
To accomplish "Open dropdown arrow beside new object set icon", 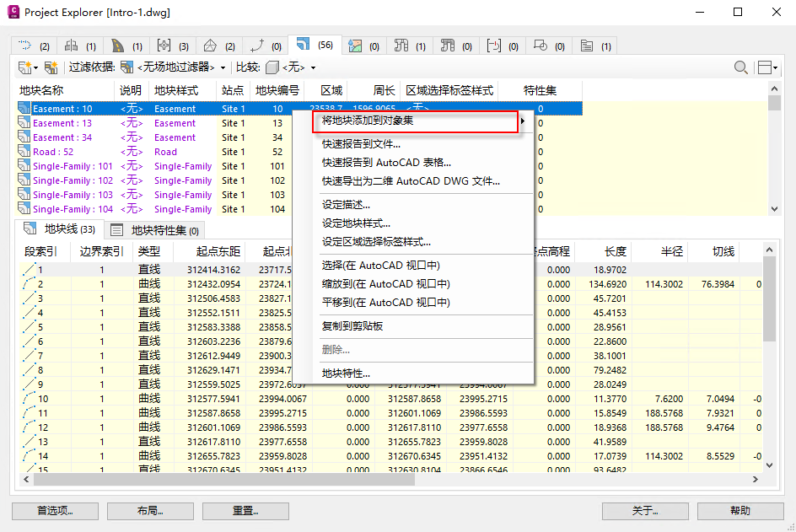I will [x=36, y=68].
